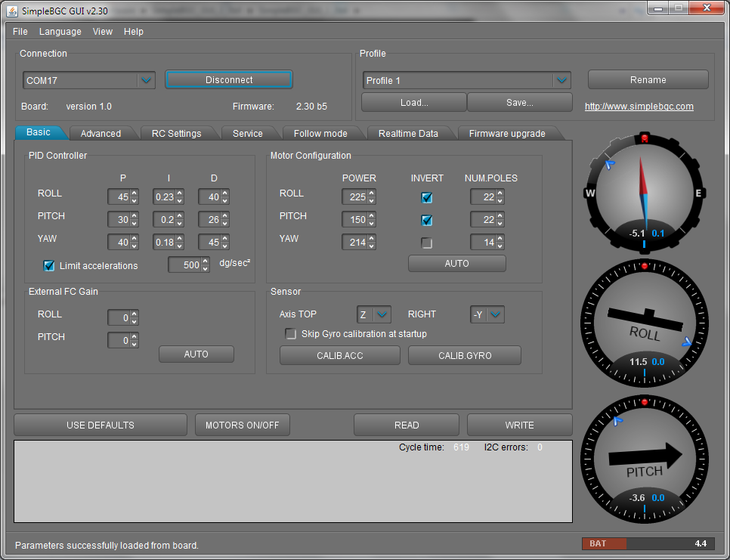Decrease YAW POWER with down arrow
The image size is (730, 560).
pos(372,246)
